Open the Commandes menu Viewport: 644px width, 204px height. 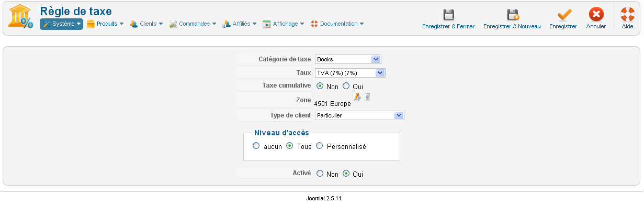click(193, 24)
